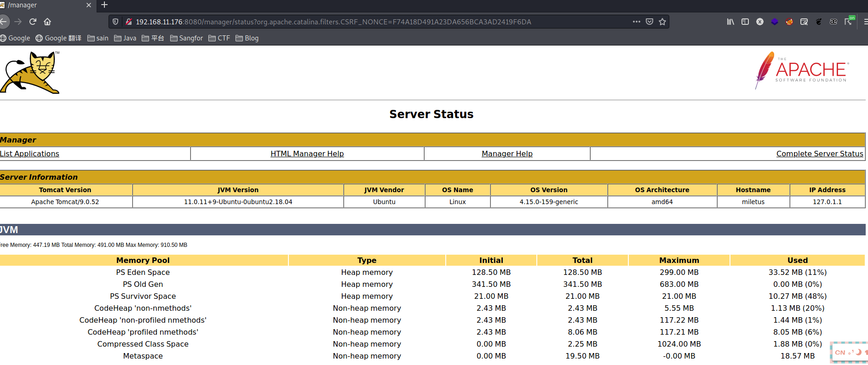Close the /manager tab
The height and width of the screenshot is (365, 868).
tap(89, 5)
